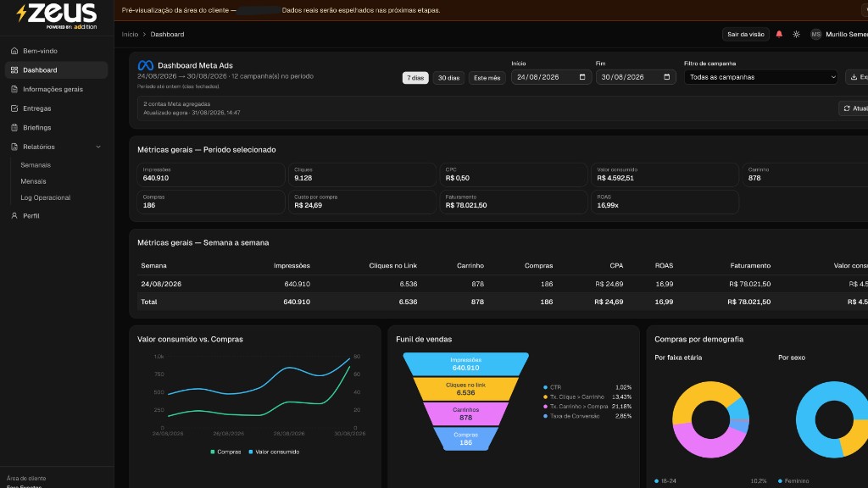Select the Este mês period toggle

(487, 78)
